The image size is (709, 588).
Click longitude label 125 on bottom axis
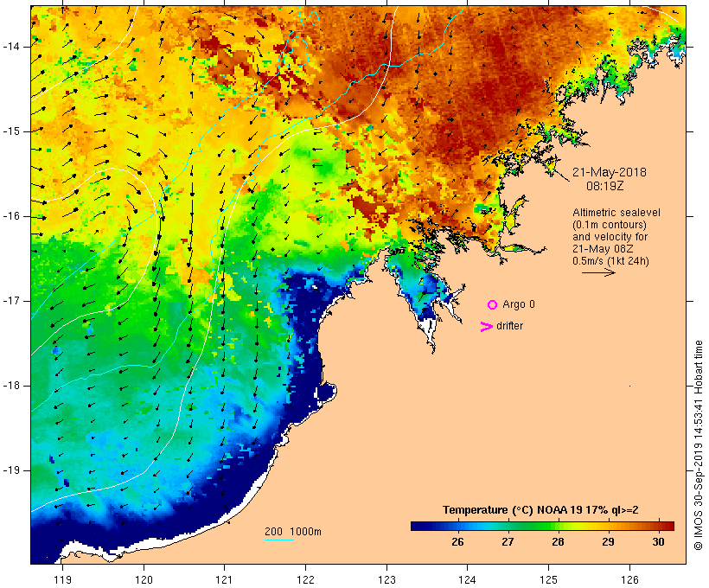pyautogui.click(x=549, y=580)
